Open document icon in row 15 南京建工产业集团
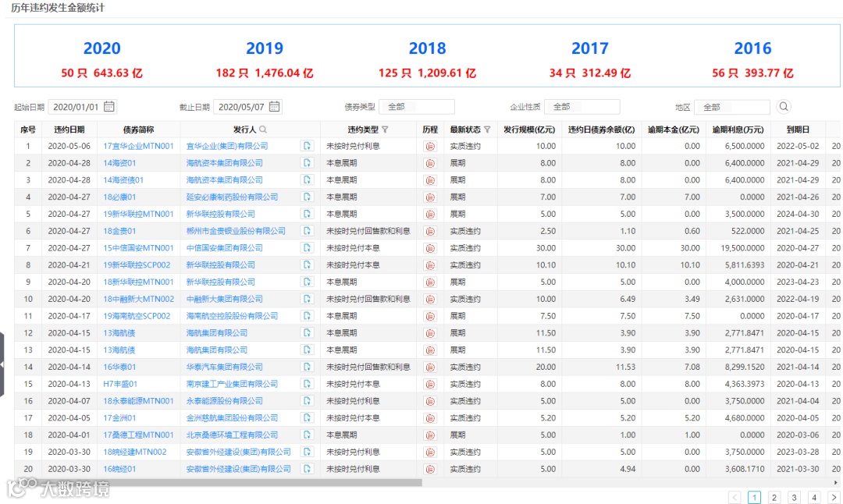Viewport: 843px width, 504px height. coord(307,384)
